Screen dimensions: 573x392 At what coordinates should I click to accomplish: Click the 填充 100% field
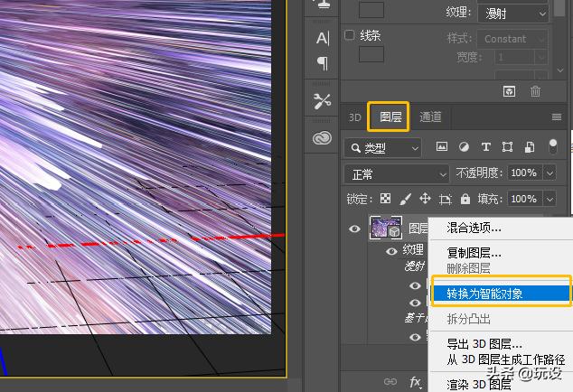point(524,199)
